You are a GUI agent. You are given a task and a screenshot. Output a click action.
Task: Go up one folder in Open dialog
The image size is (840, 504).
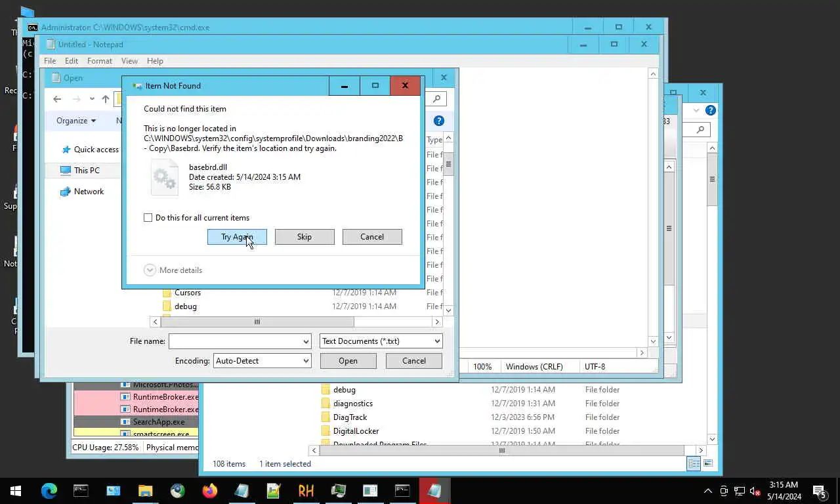[x=106, y=99]
